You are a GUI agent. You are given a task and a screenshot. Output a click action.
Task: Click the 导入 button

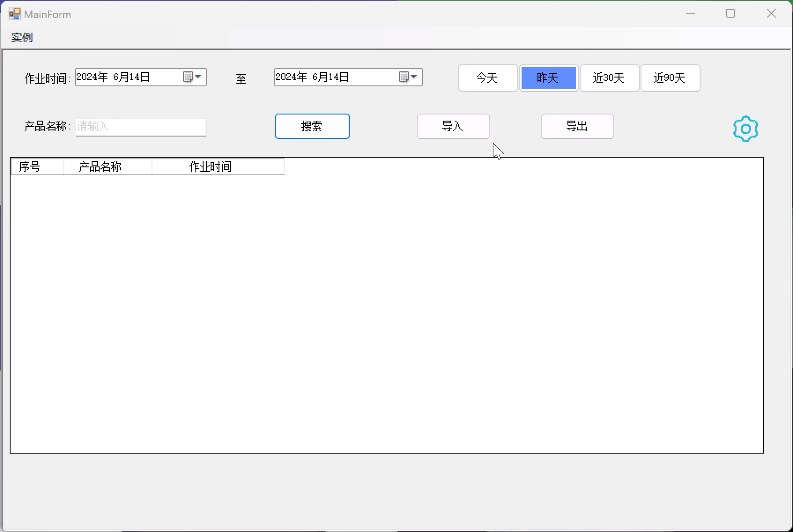pyautogui.click(x=453, y=126)
